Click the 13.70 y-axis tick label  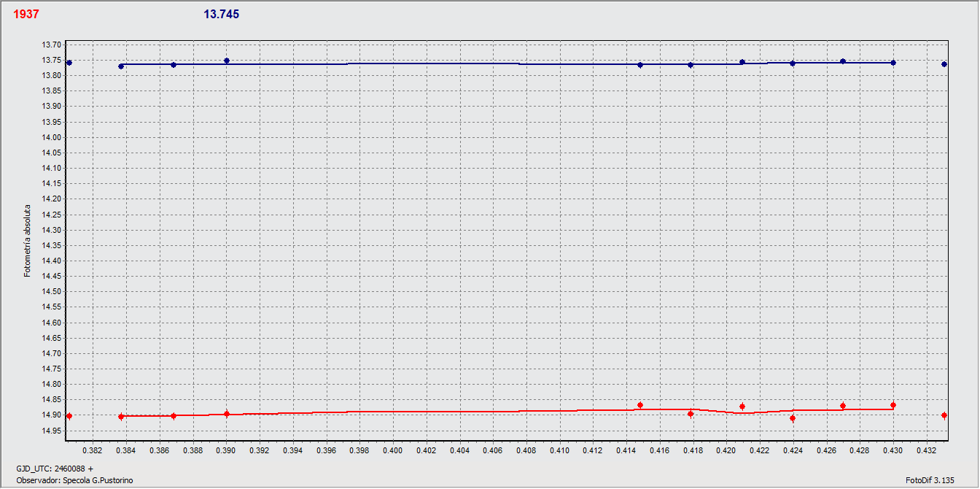coord(50,45)
